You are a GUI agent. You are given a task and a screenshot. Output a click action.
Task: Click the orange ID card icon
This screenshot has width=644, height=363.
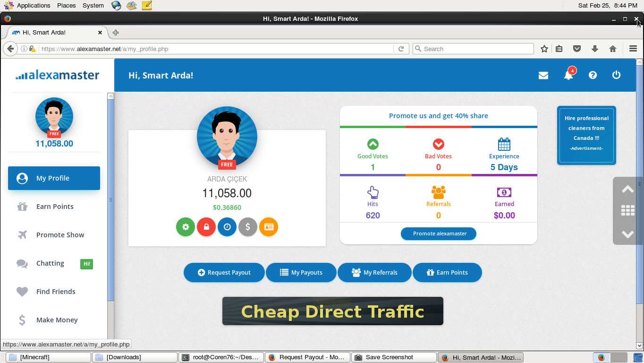[269, 227]
